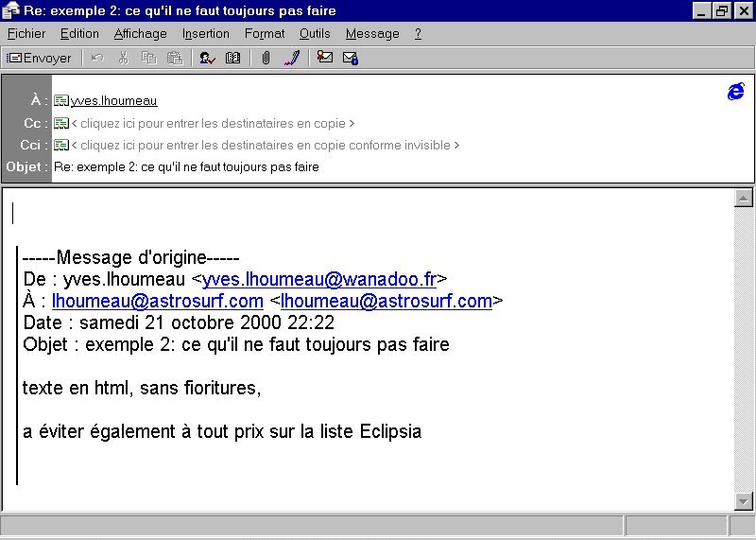Click the paperclip attach file icon
The width and height of the screenshot is (756, 540).
click(x=266, y=58)
